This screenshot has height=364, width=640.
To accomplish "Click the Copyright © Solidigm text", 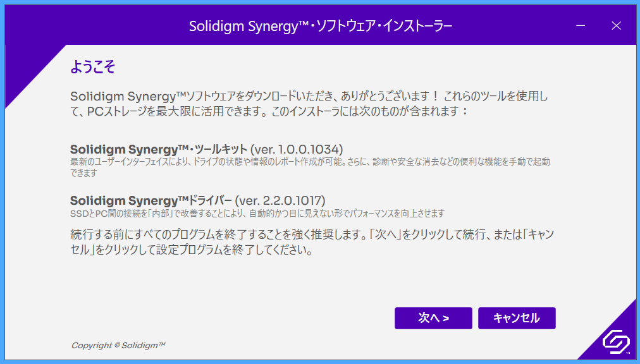I will tap(118, 345).
